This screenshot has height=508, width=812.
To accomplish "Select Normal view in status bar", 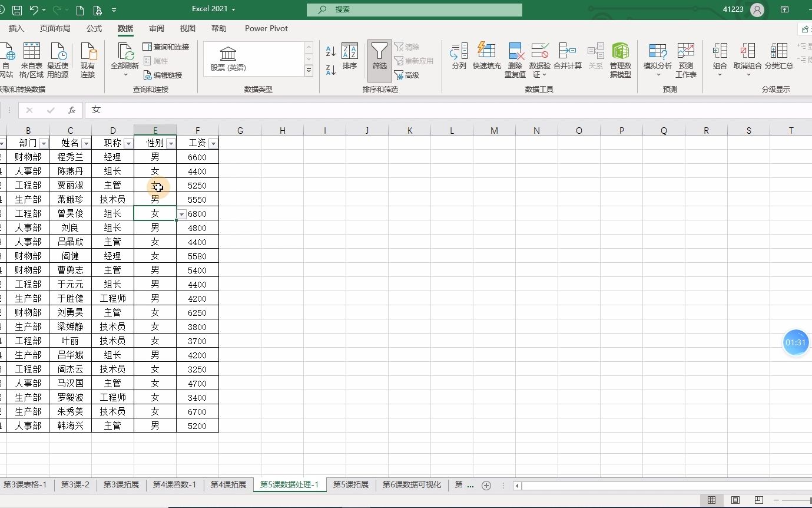I will click(712, 500).
